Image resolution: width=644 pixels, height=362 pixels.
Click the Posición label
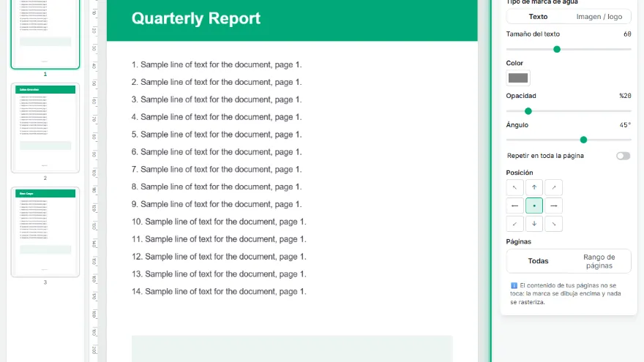click(x=520, y=173)
